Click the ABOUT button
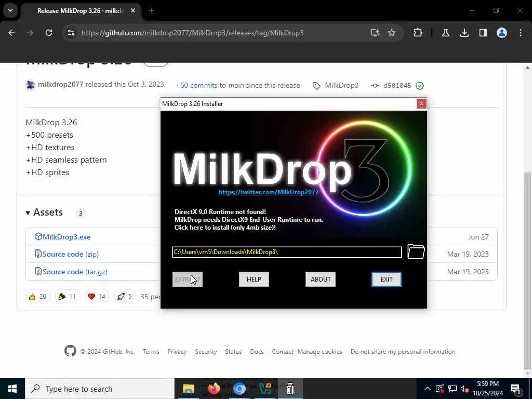532x399 pixels. click(x=320, y=279)
